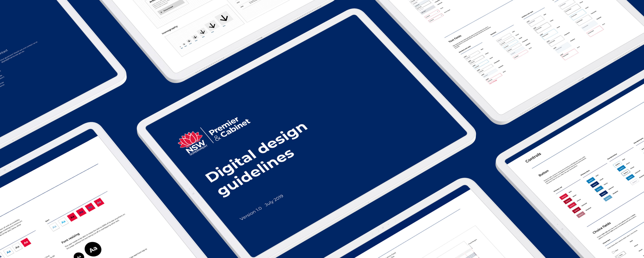644x258 pixels.
Task: Click the 'Controls' heading
Action: (534, 158)
